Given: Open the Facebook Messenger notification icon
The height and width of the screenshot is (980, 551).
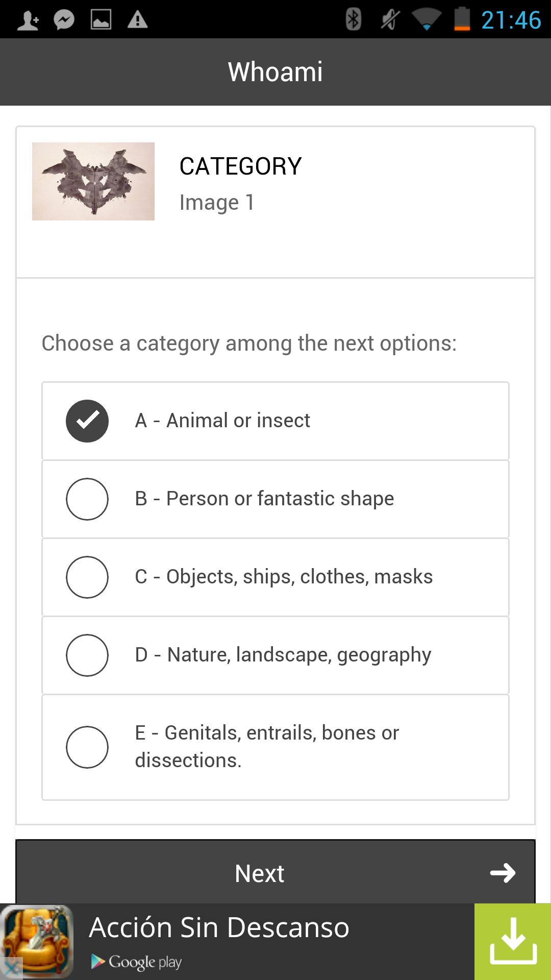Looking at the screenshot, I should pos(65,19).
